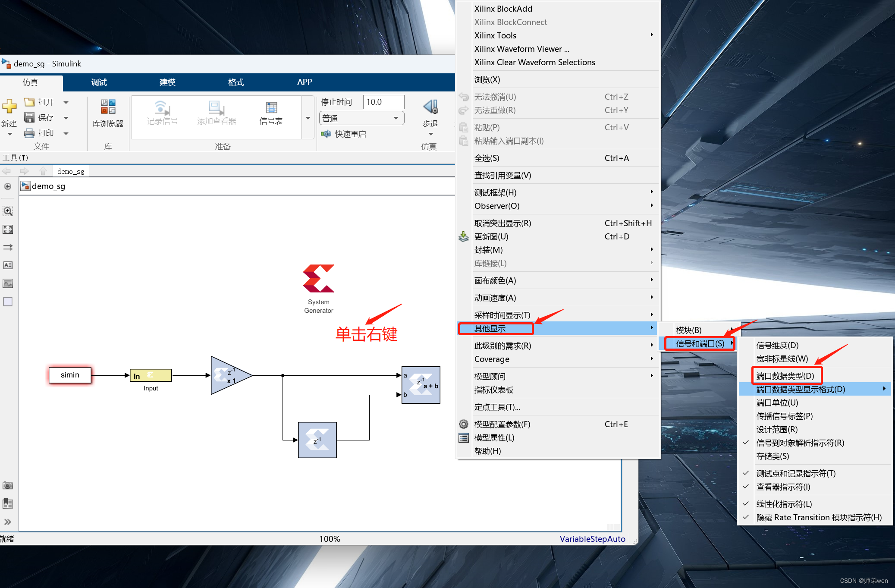Image resolution: width=895 pixels, height=588 pixels.
Task: Click 模型配置参数(F) in the context menu
Action: (502, 424)
